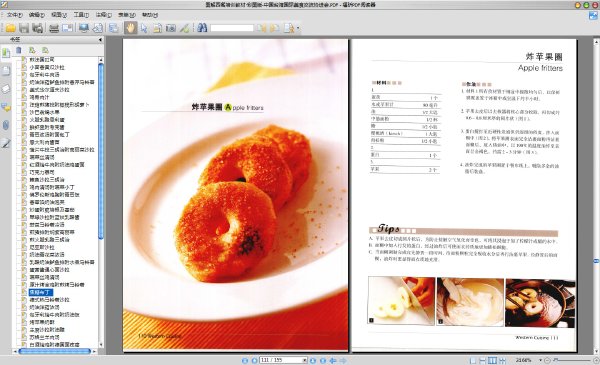Collapse all bookmarks icon in panel toolbar
Viewport: 600px width, 365px height.
click(x=46, y=50)
